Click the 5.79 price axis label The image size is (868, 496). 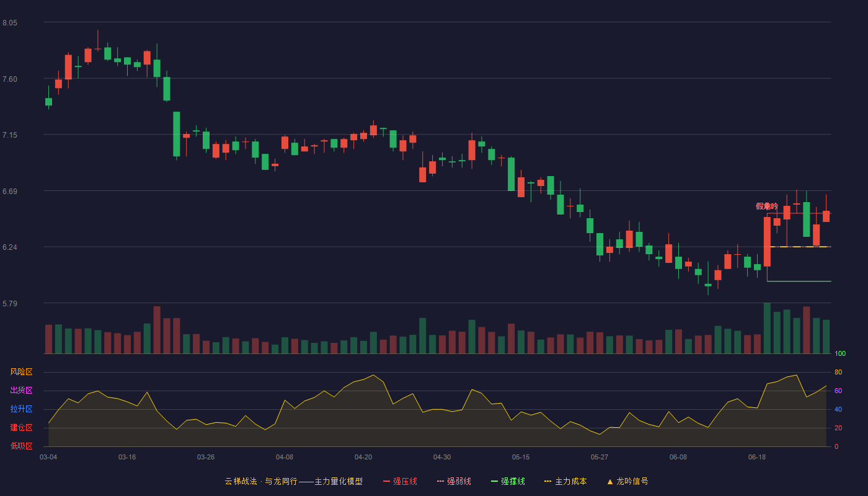(10, 303)
